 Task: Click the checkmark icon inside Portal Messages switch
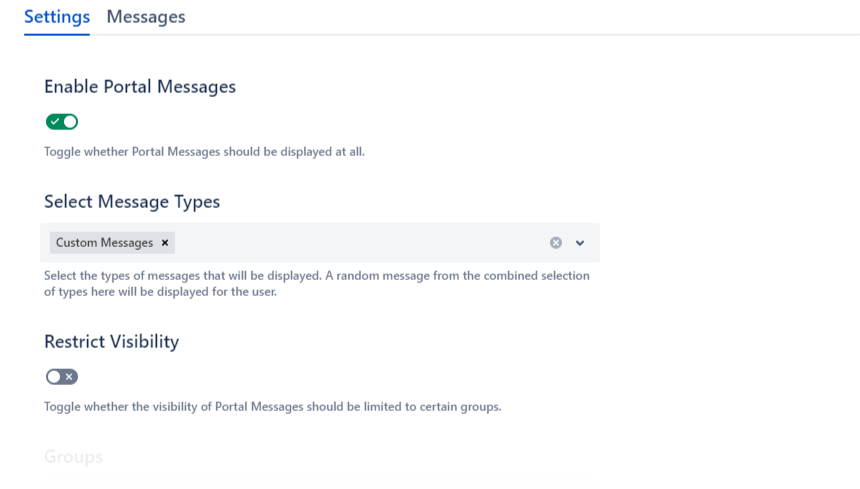point(54,122)
